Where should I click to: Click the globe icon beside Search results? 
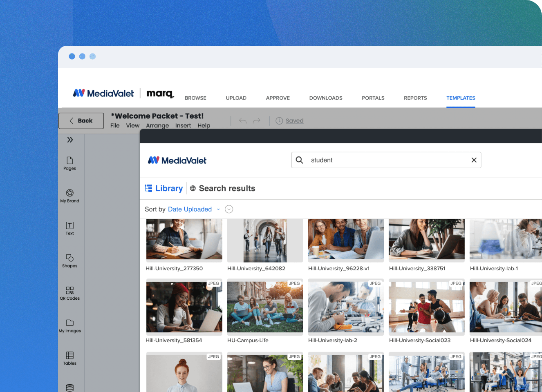pos(193,188)
